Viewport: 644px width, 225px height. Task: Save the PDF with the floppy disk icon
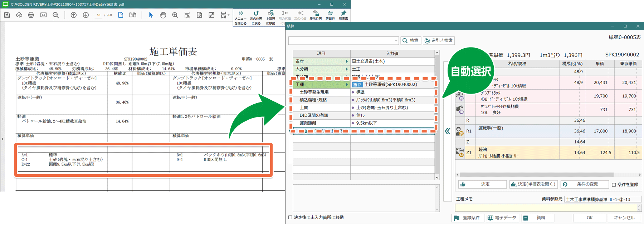7,15
